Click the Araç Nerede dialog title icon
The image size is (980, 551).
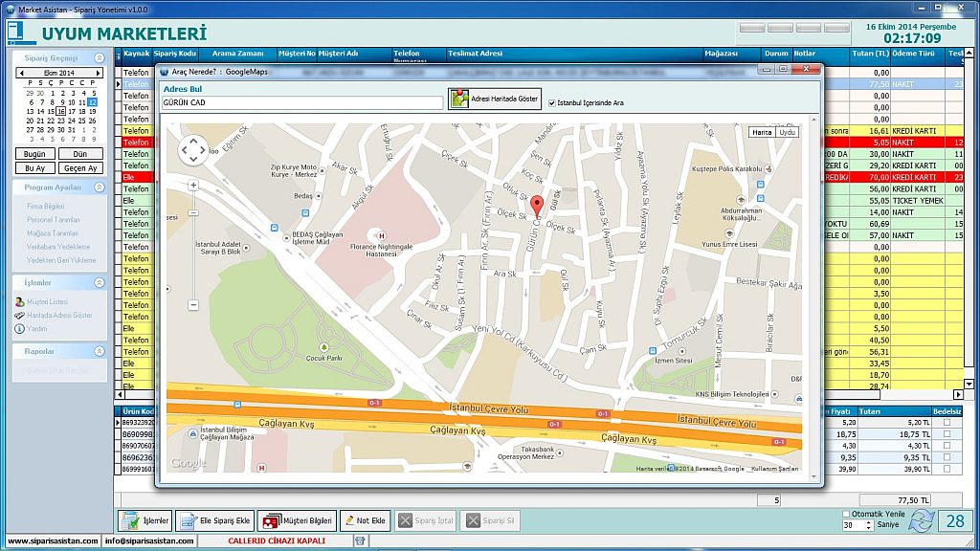click(165, 72)
